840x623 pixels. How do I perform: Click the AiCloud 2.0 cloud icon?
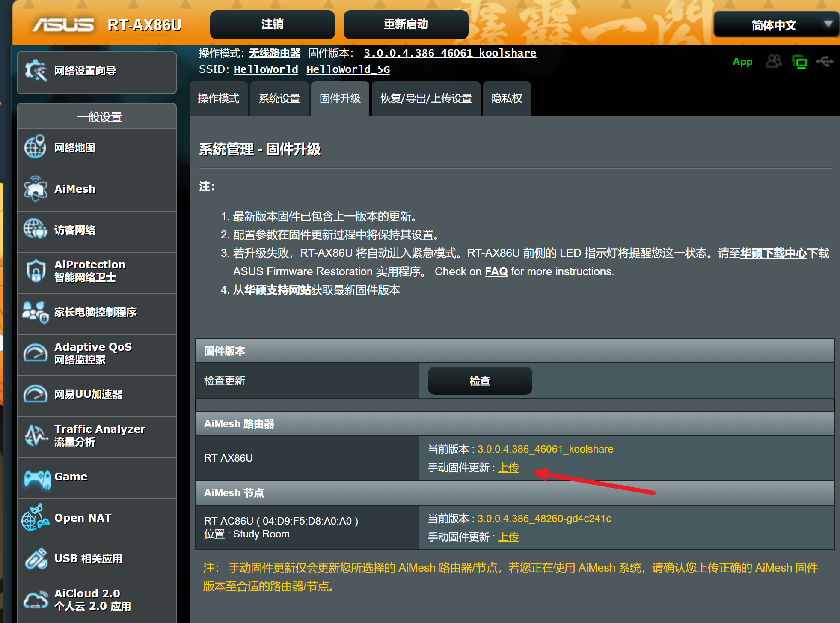36,599
